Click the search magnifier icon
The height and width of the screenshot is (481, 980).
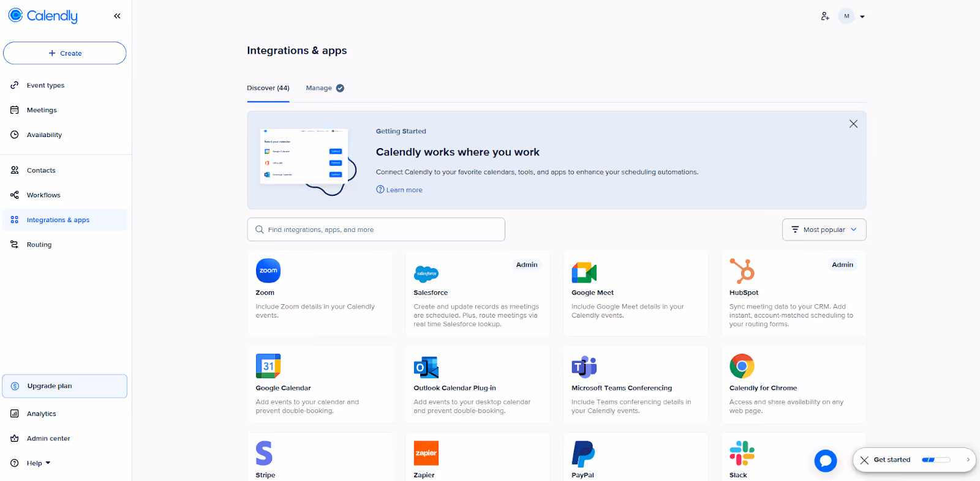[260, 229]
